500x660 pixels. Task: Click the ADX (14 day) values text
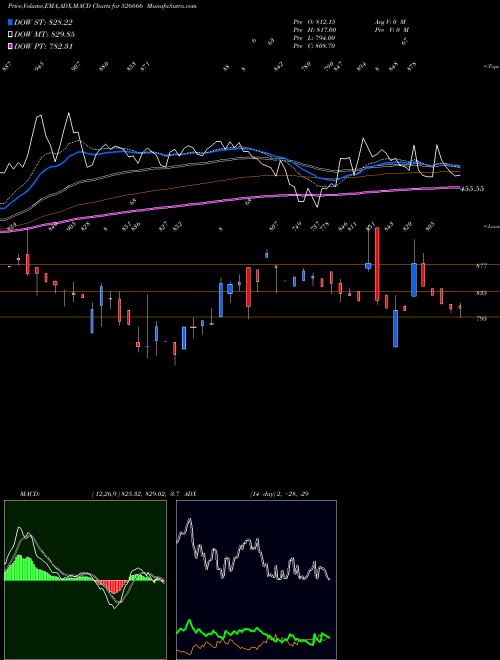[279, 494]
